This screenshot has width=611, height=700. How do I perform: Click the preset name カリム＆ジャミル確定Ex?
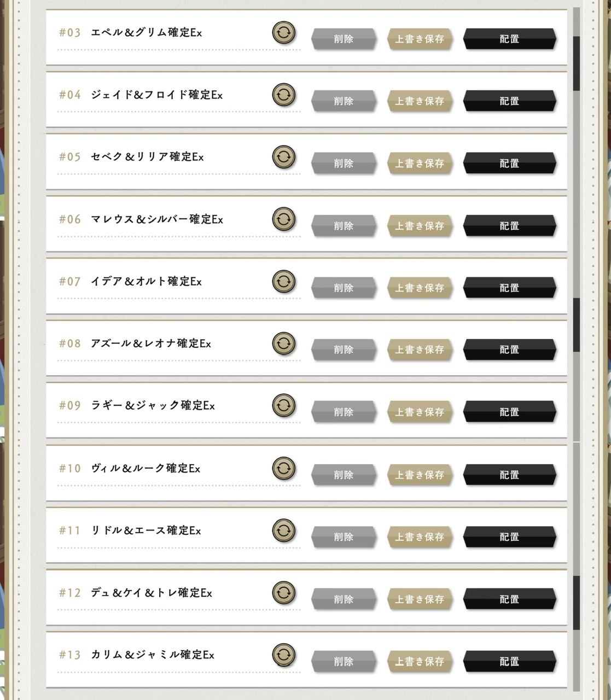[153, 655]
